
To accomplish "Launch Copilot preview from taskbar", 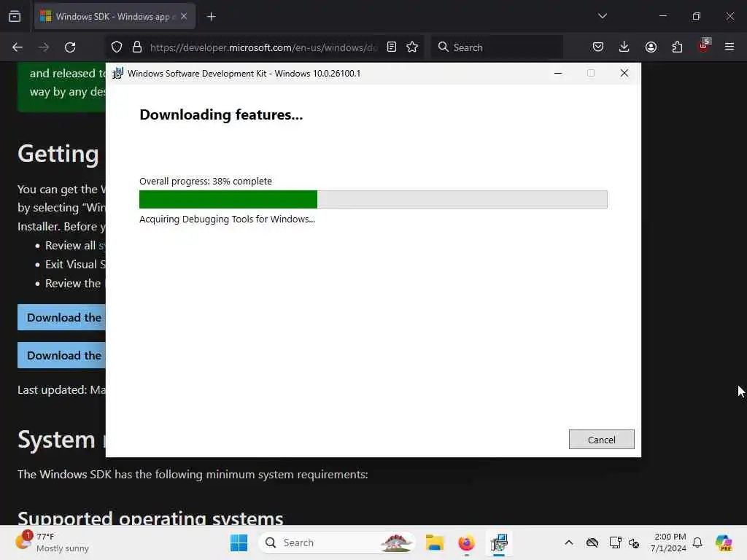I will [723, 542].
